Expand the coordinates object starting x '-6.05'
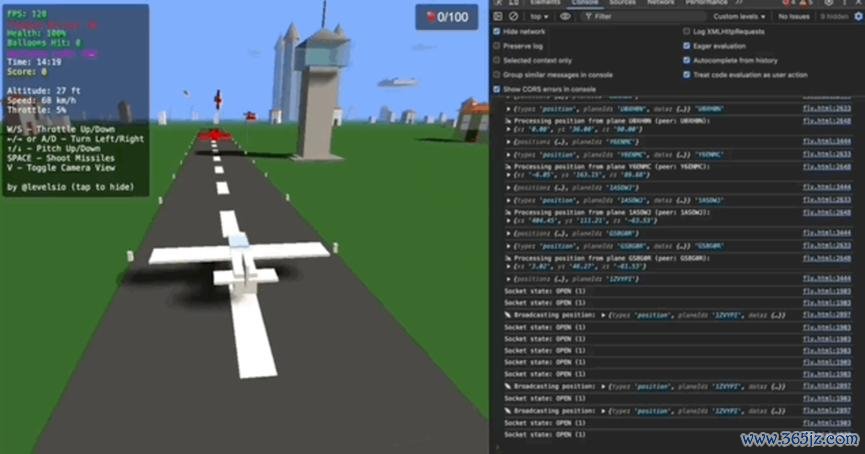Image resolution: width=865 pixels, height=454 pixels. 509,175
